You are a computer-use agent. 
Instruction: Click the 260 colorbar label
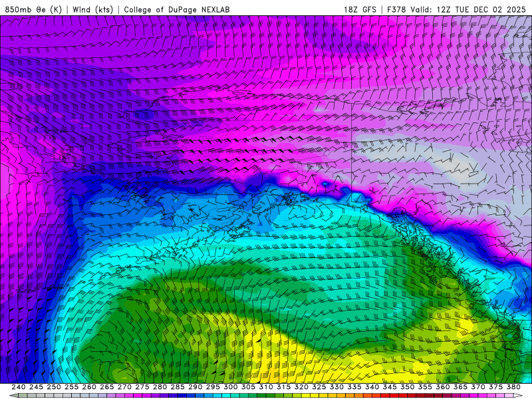[89, 387]
